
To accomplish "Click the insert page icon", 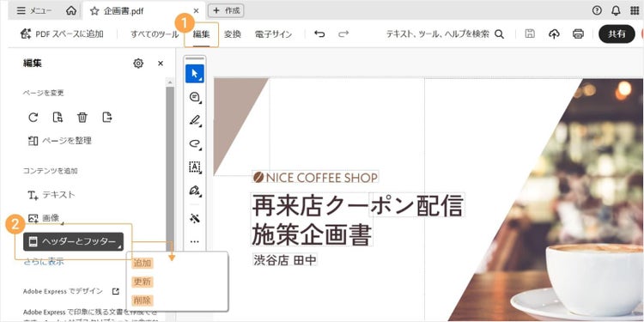I will (x=58, y=118).
